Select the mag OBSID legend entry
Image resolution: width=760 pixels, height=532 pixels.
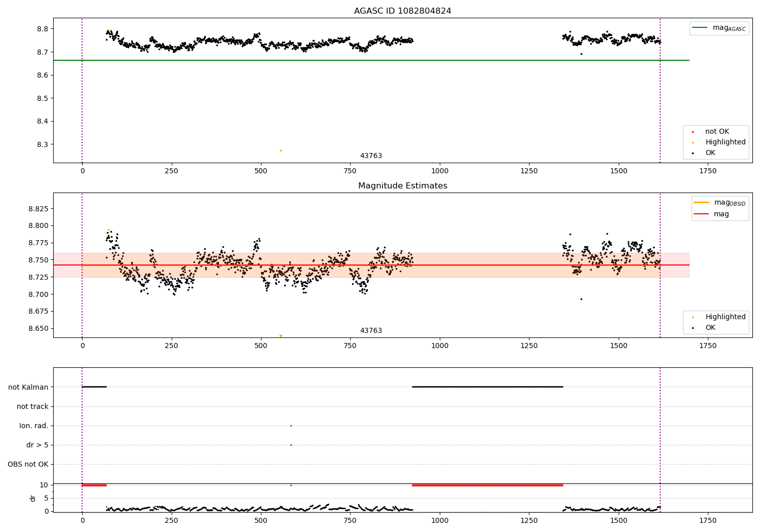[720, 203]
